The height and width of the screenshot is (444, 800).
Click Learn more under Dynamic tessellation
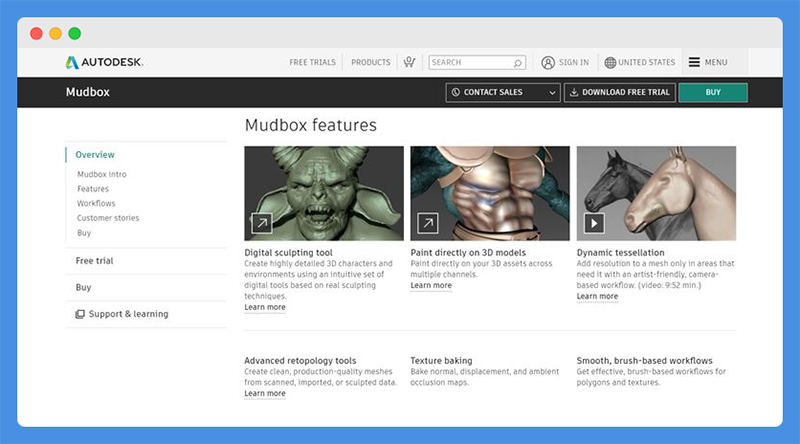(x=597, y=296)
